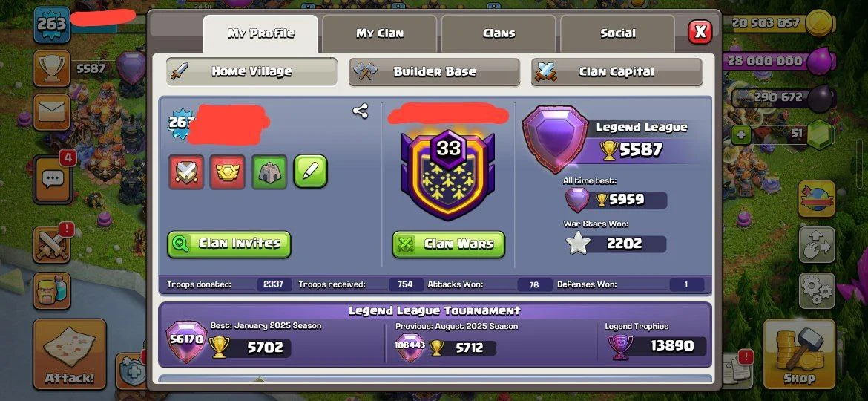The image size is (868, 401).
Task: Open settings gear icon
Action: tap(817, 291)
